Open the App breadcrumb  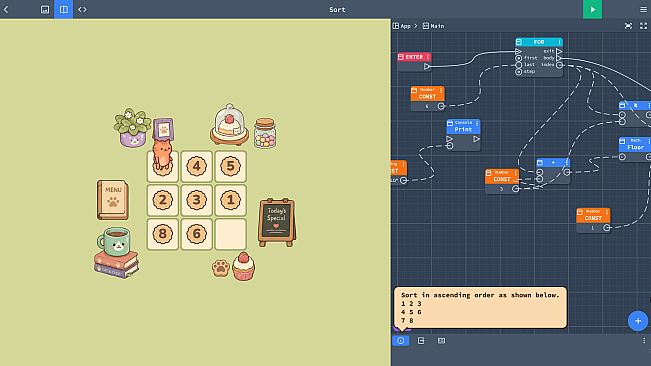[x=402, y=26]
